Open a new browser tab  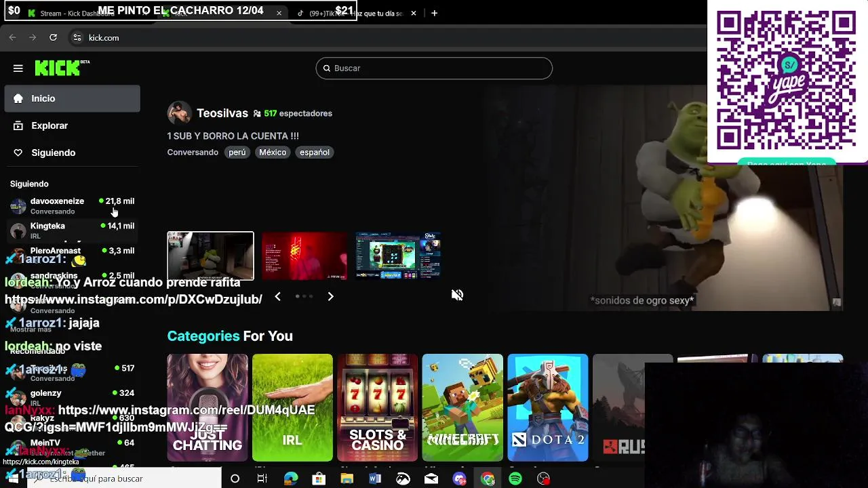pyautogui.click(x=435, y=13)
